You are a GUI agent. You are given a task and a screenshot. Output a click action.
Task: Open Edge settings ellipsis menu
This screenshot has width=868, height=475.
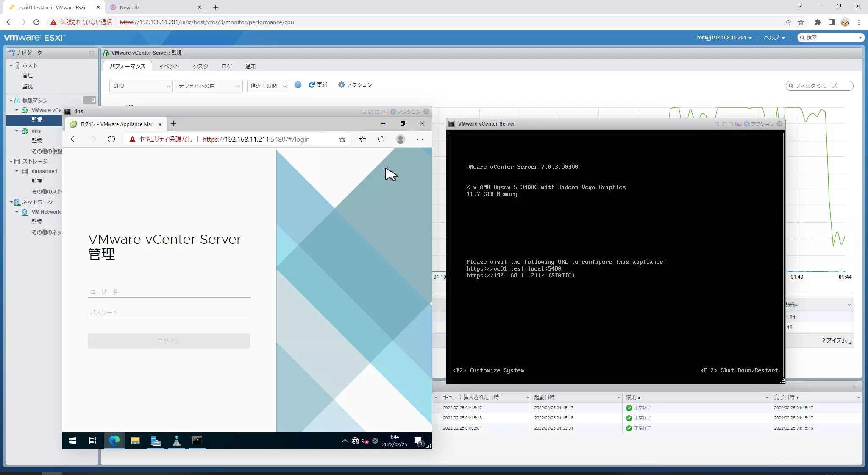tap(420, 139)
